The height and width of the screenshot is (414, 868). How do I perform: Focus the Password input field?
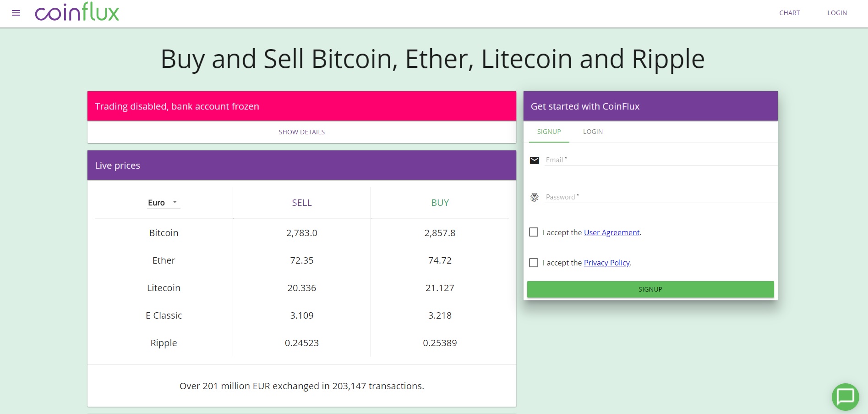click(660, 197)
